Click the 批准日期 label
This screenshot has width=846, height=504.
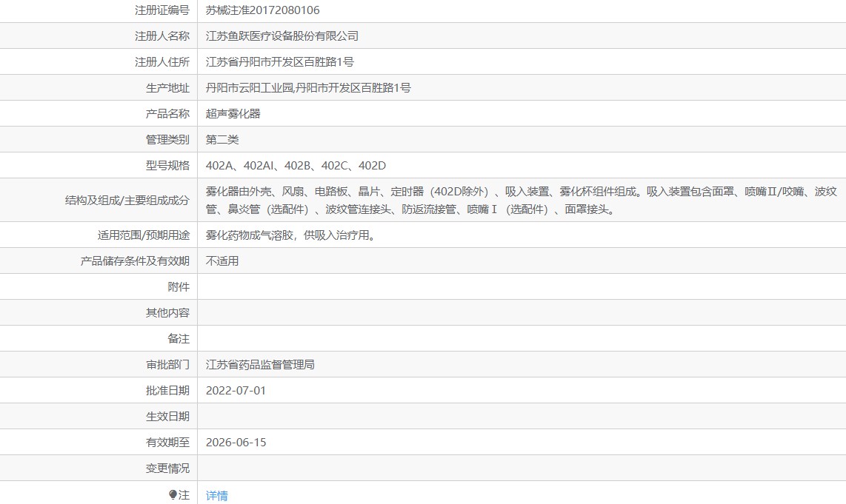[167, 390]
